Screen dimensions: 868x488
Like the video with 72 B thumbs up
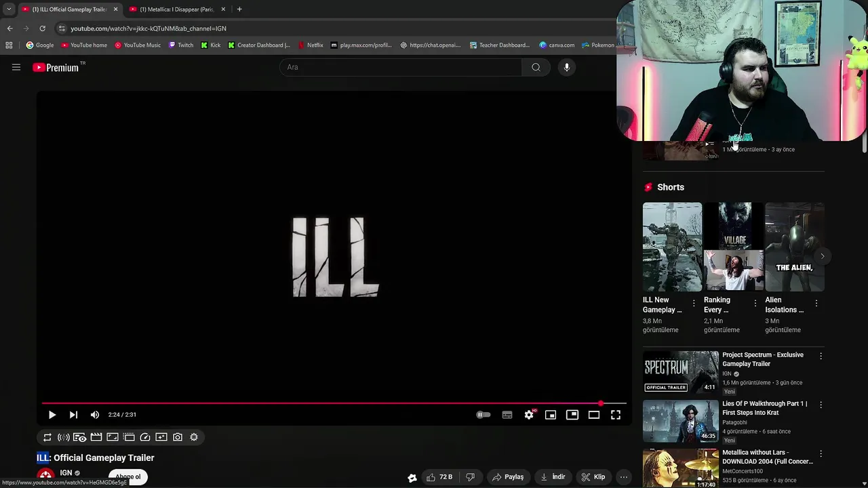pyautogui.click(x=439, y=477)
